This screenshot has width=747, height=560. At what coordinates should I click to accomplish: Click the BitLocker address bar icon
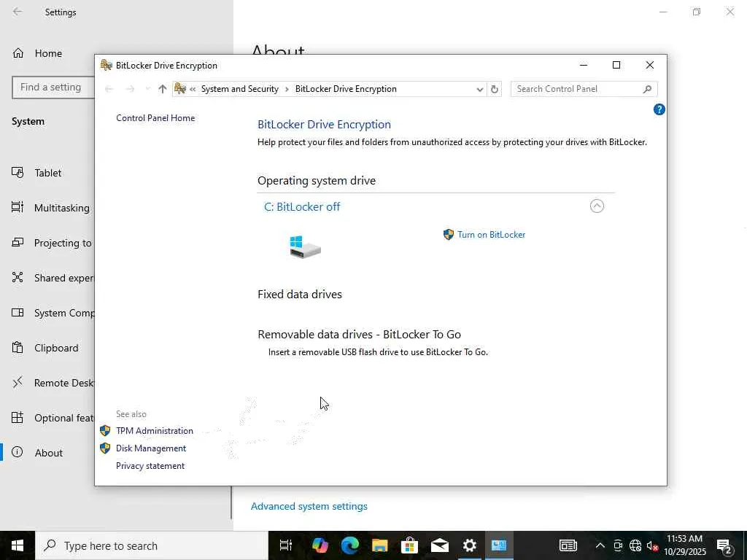[x=180, y=88]
